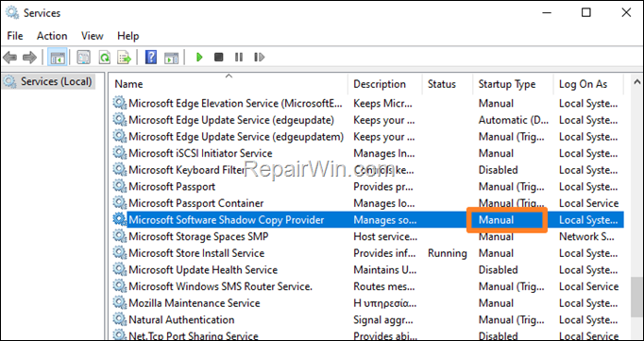This screenshot has width=644, height=341.
Task: Select Net.Tcp Port Sharing Service
Action: click(x=194, y=336)
